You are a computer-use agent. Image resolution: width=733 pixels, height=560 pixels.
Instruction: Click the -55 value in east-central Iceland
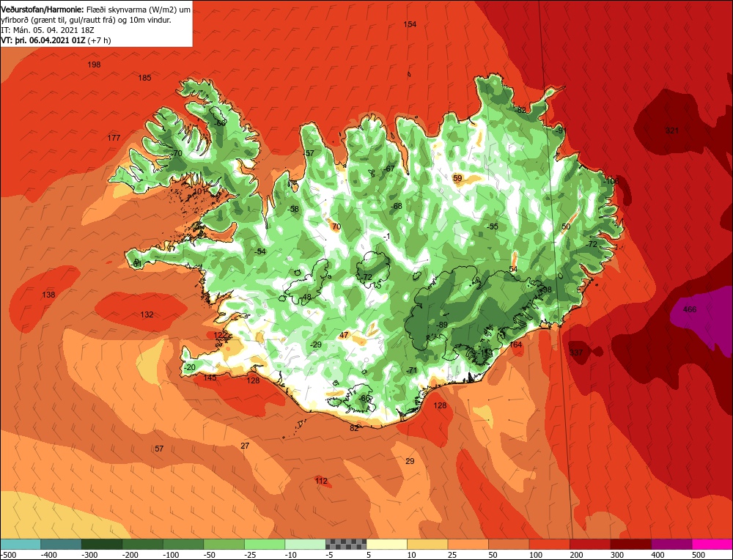[492, 226]
